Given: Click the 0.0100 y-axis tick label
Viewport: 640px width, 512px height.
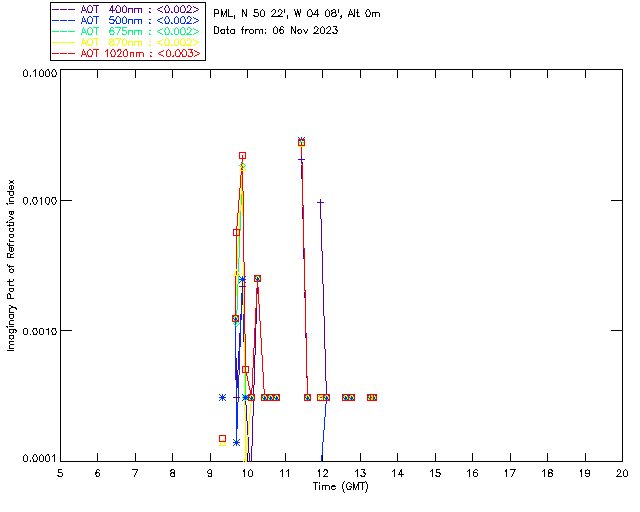Looking at the screenshot, I should point(40,200).
